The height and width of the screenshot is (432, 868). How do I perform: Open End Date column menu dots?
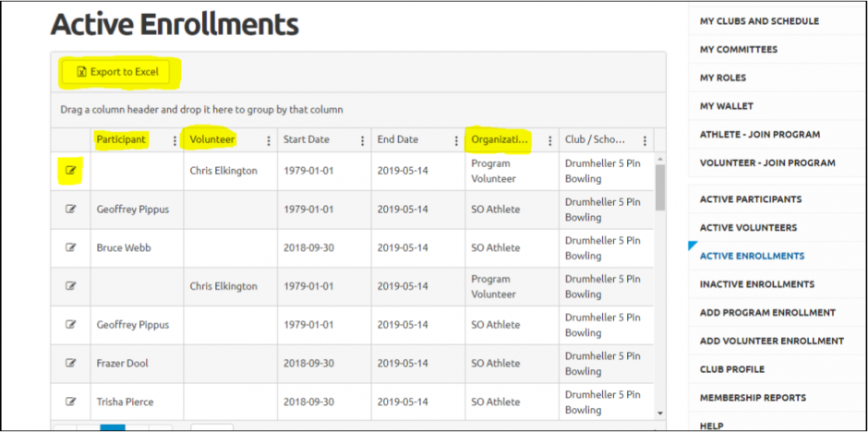[457, 141]
